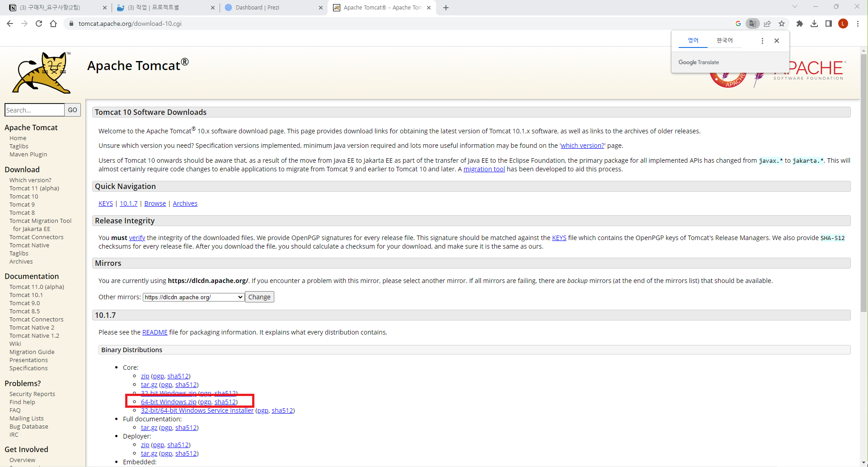Open translate popup options menu

click(762, 41)
